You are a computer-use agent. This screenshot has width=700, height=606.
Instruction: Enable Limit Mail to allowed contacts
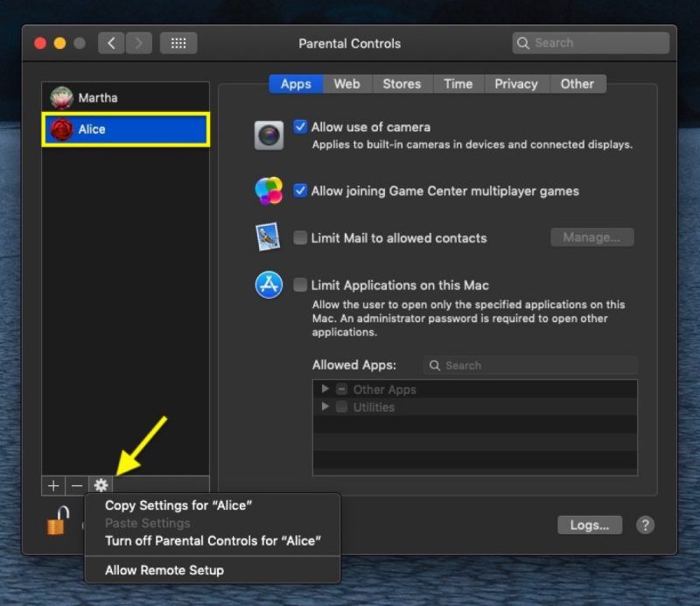pos(300,237)
